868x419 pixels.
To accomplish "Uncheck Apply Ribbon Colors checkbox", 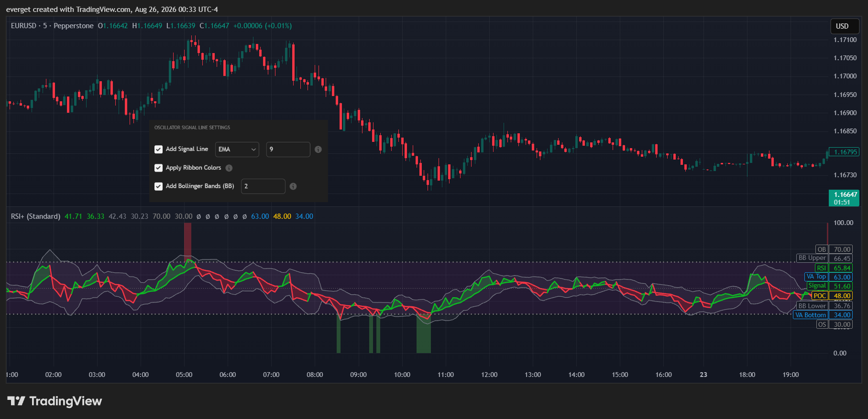I will pos(158,168).
